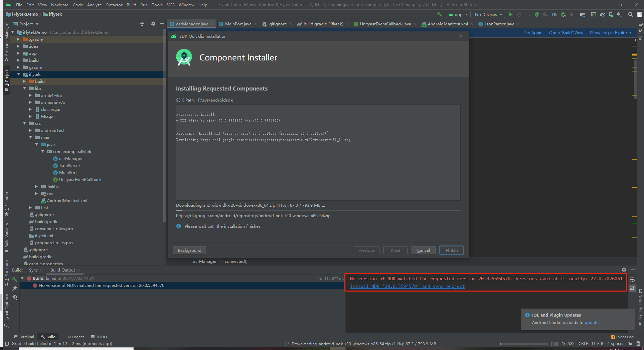The image size is (644, 350).
Task: Open Build panel view options eye icon
Action: click(x=15, y=297)
